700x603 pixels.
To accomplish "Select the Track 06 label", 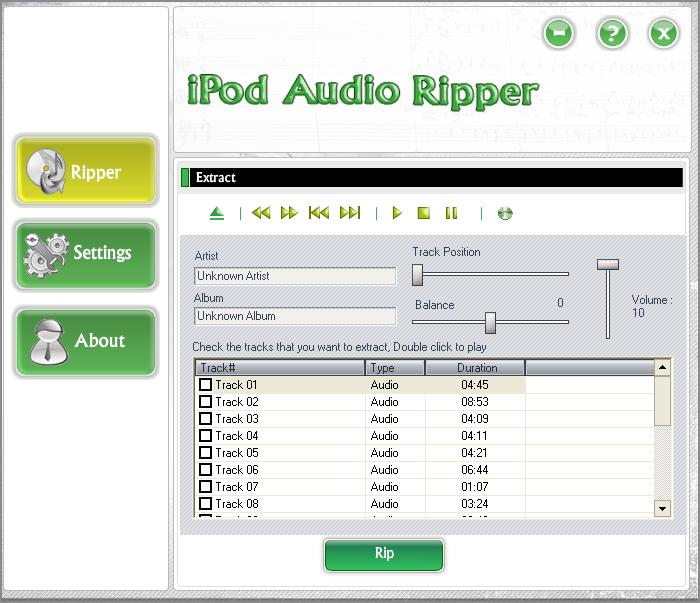I will (x=237, y=470).
